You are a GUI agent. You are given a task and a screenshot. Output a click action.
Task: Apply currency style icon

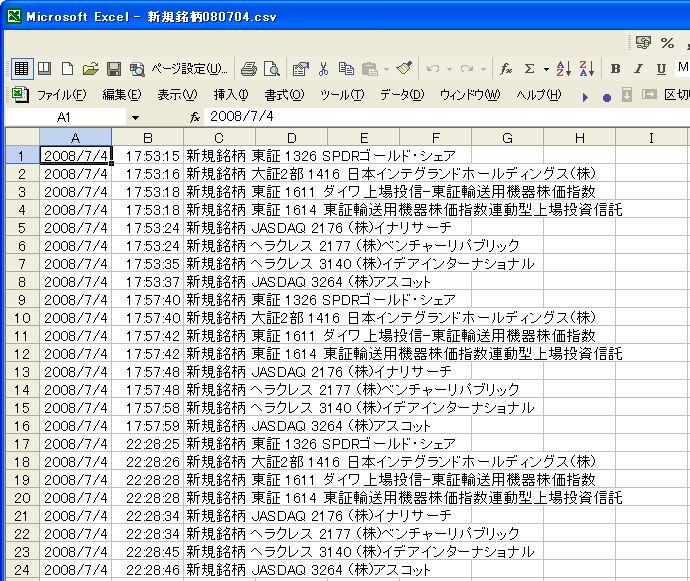point(644,43)
